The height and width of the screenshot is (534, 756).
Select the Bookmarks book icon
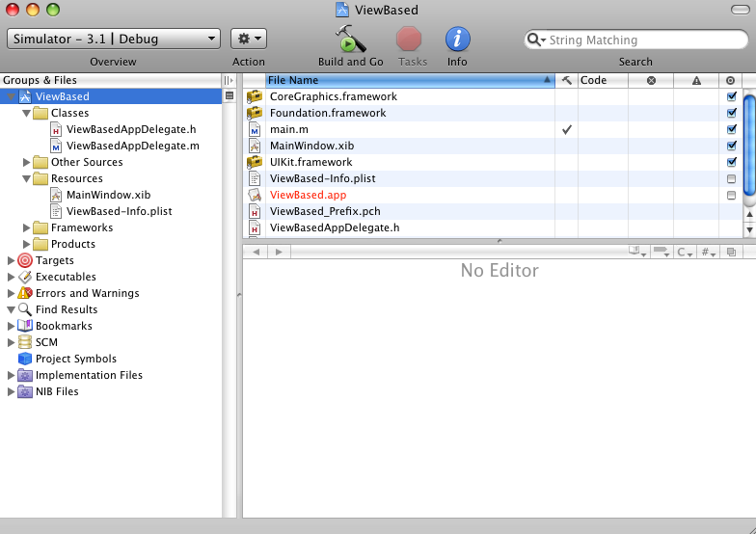click(25, 326)
